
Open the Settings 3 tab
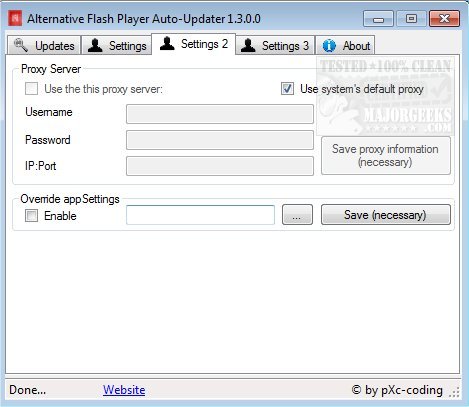click(275, 45)
